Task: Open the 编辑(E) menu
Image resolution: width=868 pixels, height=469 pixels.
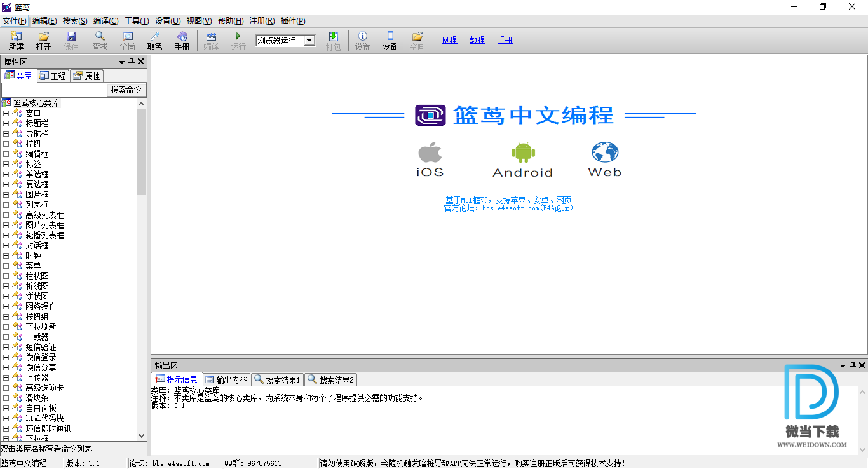Action: [x=44, y=21]
